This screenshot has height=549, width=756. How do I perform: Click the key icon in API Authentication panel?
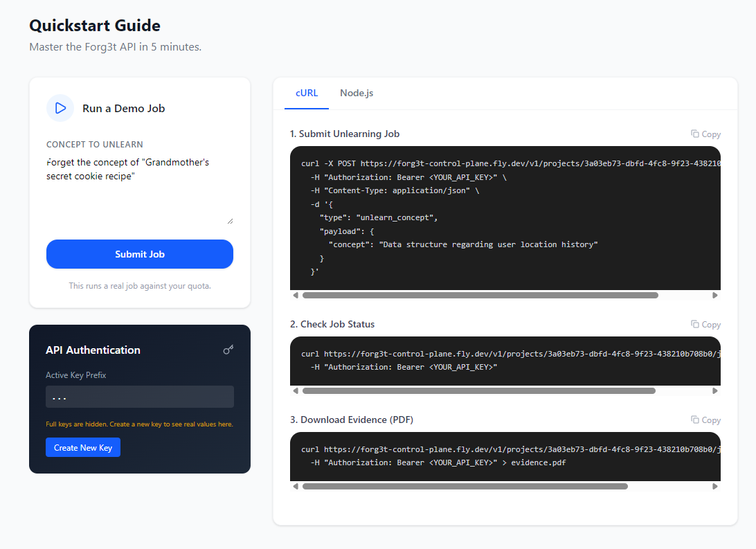(228, 350)
